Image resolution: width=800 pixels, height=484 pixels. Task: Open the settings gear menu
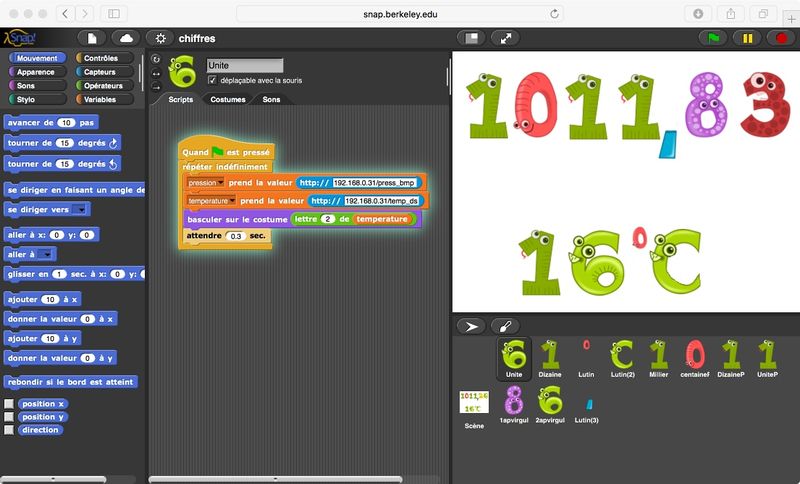coord(160,38)
